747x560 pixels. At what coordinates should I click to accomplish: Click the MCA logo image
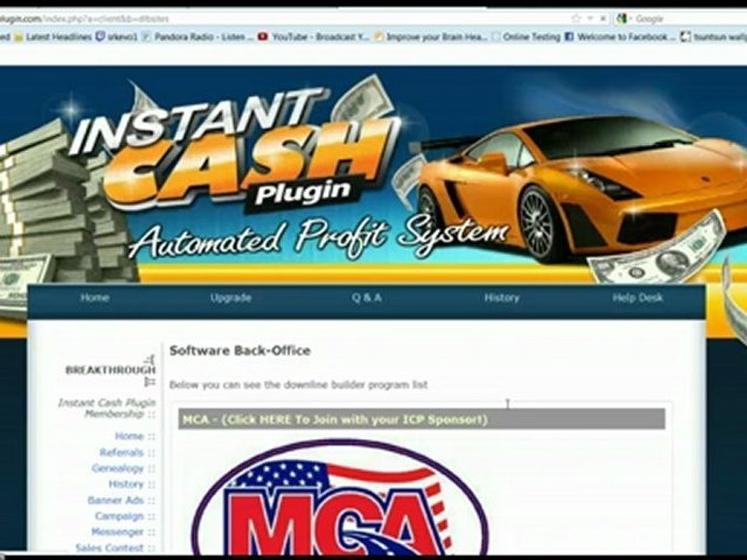coord(341,498)
